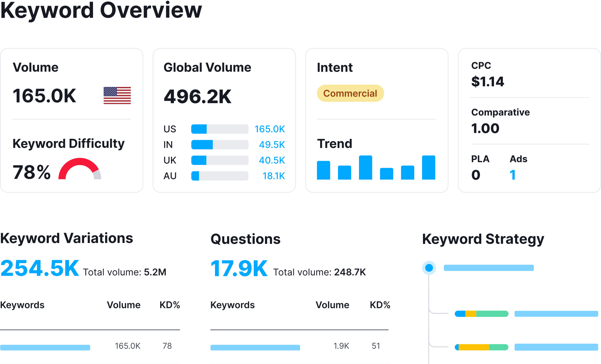Screen dimensions: 601x364
Task: Click first multicolor intent bar in Keyword Strategy
Action: click(x=481, y=314)
